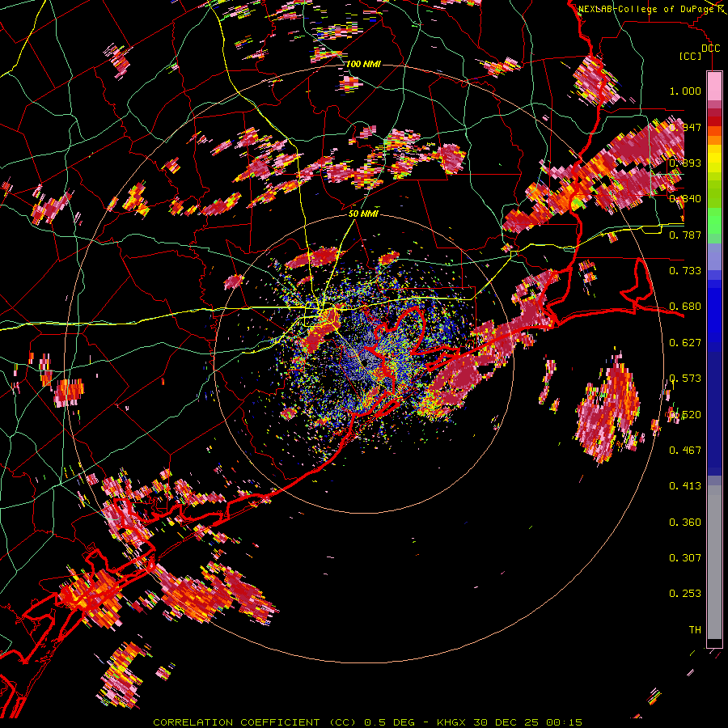Viewport: 728px width, 728px height.
Task: Select the 0.893 scale value
Action: click(685, 163)
